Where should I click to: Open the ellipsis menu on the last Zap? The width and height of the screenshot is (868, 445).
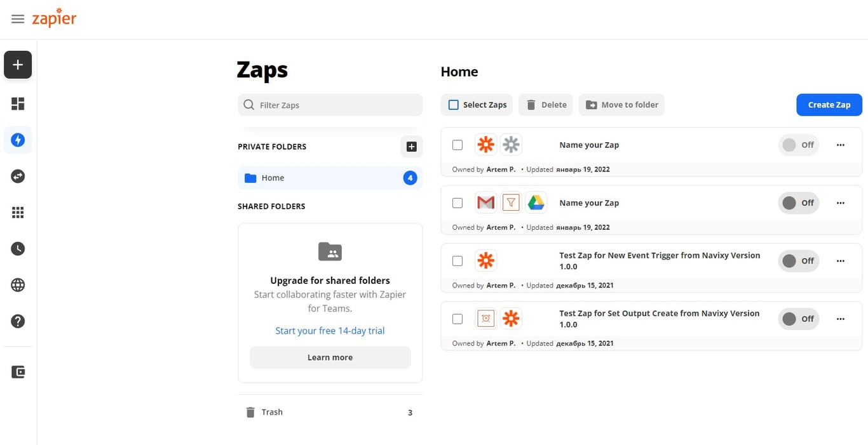840,319
